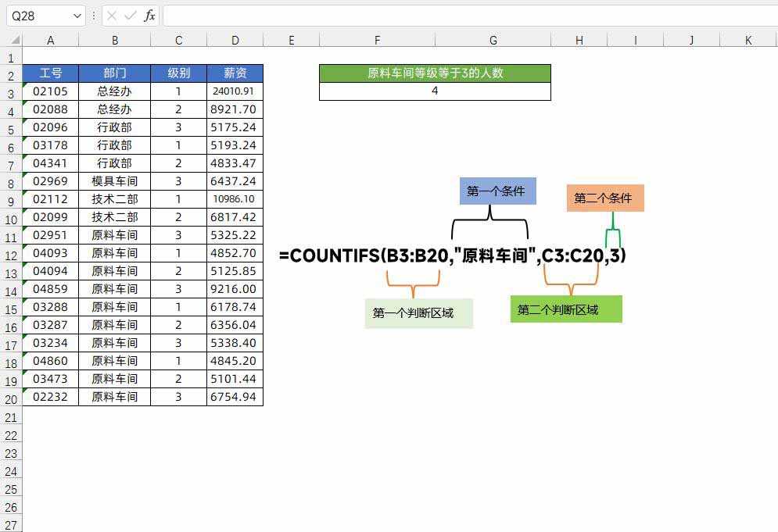Click the Cancel (X) icon beside formula bar
The image size is (778, 532).
pyautogui.click(x=112, y=15)
